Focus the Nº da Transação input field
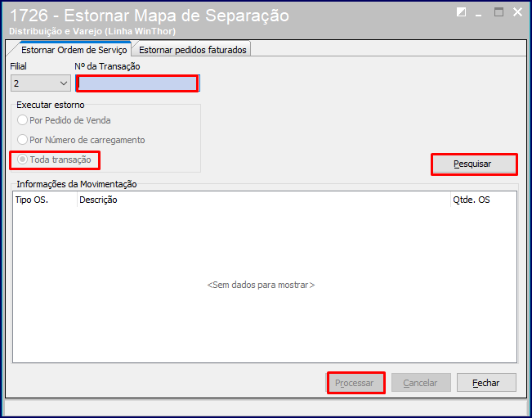 click(x=137, y=83)
